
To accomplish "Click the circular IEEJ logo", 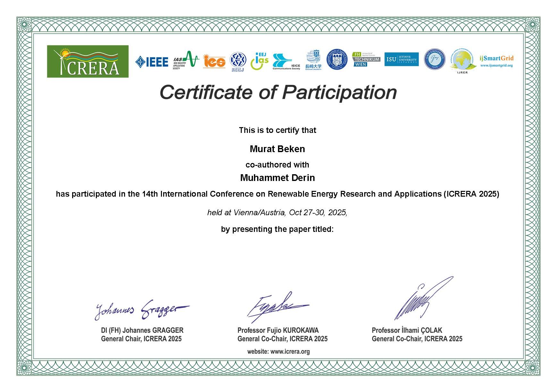I will pos(238,61).
